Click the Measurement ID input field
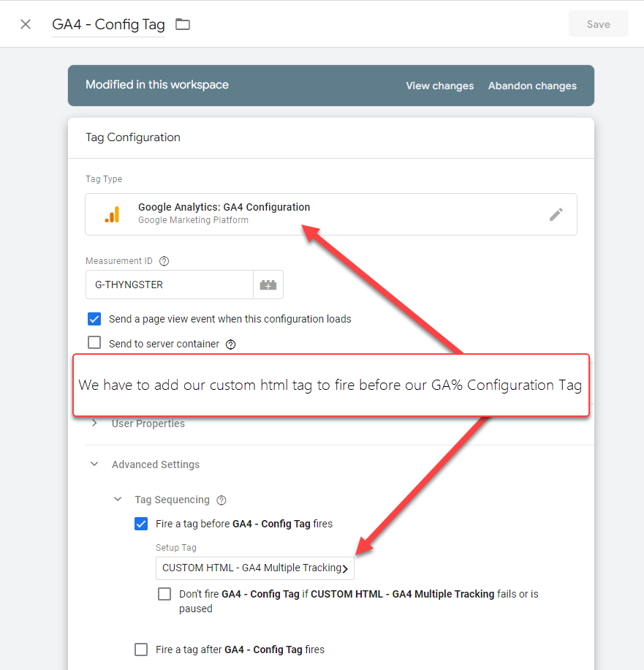644x670 pixels. [169, 285]
